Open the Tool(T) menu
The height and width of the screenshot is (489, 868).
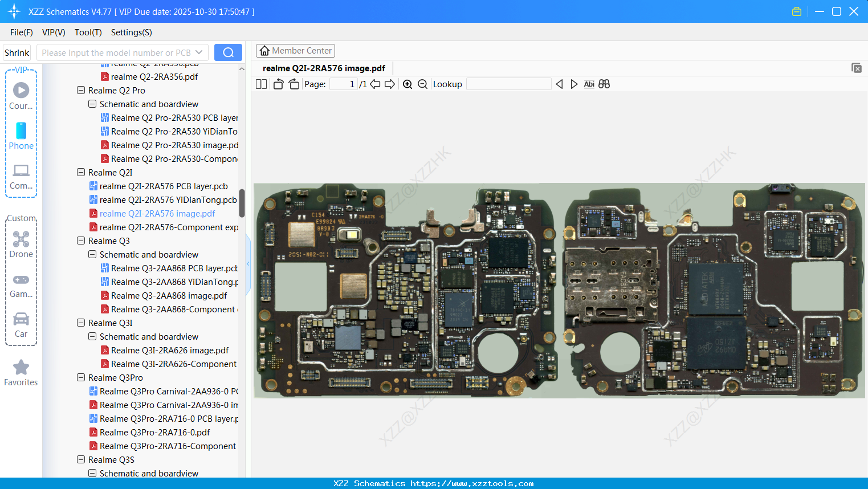pyautogui.click(x=88, y=32)
